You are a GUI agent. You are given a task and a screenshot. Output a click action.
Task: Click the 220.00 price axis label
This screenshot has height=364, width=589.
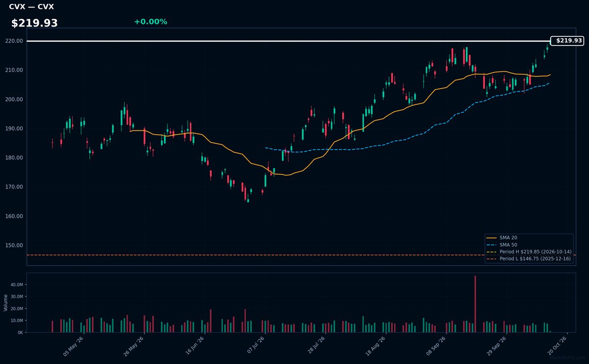click(x=15, y=41)
